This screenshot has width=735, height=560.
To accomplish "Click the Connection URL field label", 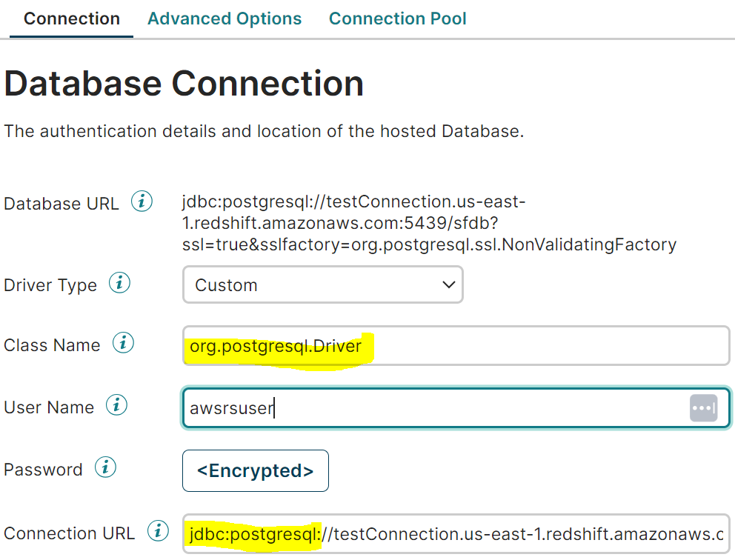I will (69, 533).
